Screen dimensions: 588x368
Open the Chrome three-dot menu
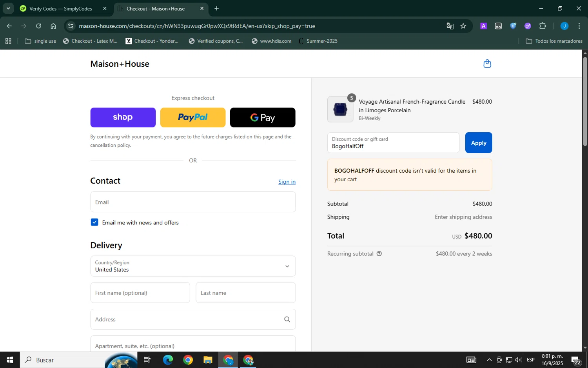tap(579, 26)
